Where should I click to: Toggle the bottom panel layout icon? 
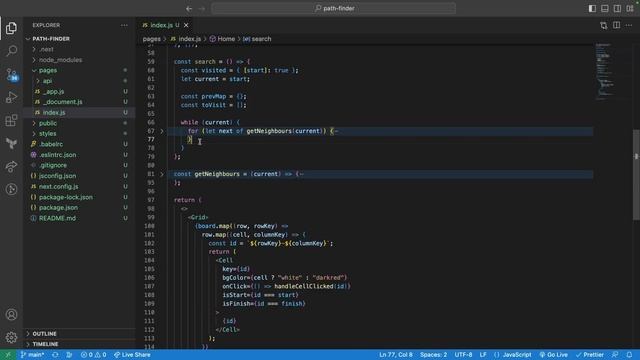(x=605, y=8)
